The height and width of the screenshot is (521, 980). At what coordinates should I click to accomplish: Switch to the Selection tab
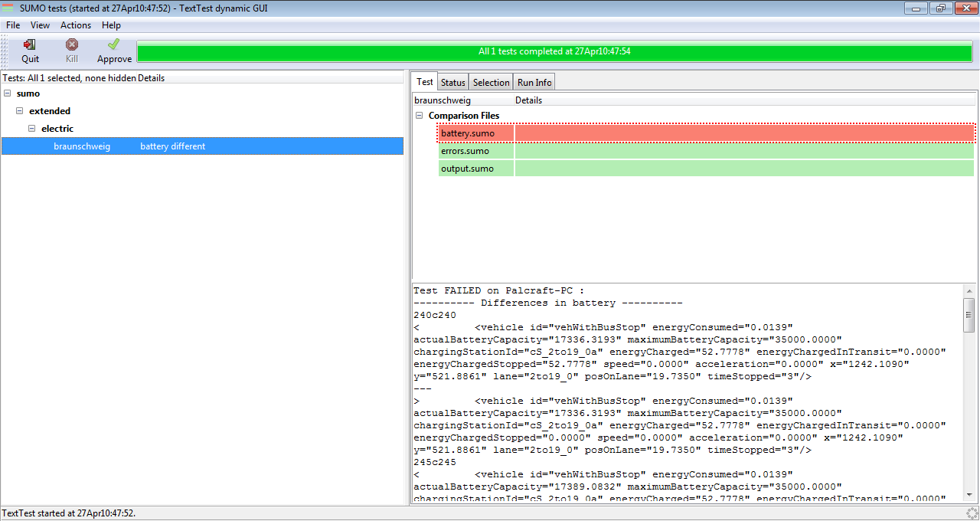[491, 83]
